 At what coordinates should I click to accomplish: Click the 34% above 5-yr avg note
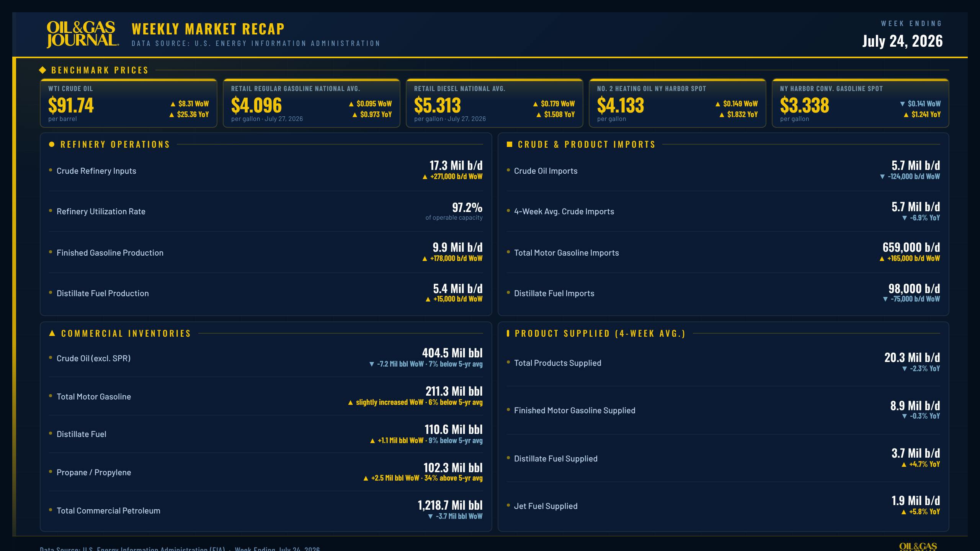[x=453, y=478]
